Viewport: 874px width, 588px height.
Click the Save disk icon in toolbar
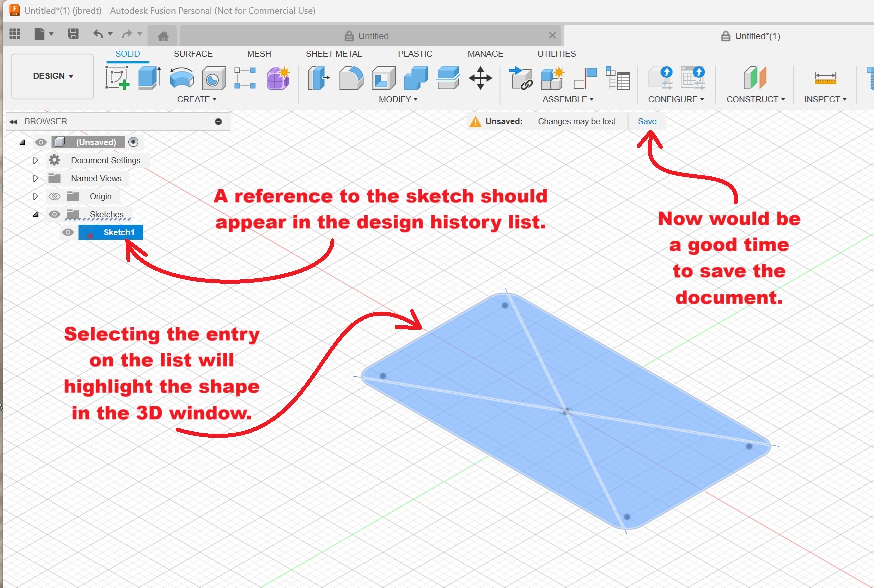[73, 34]
